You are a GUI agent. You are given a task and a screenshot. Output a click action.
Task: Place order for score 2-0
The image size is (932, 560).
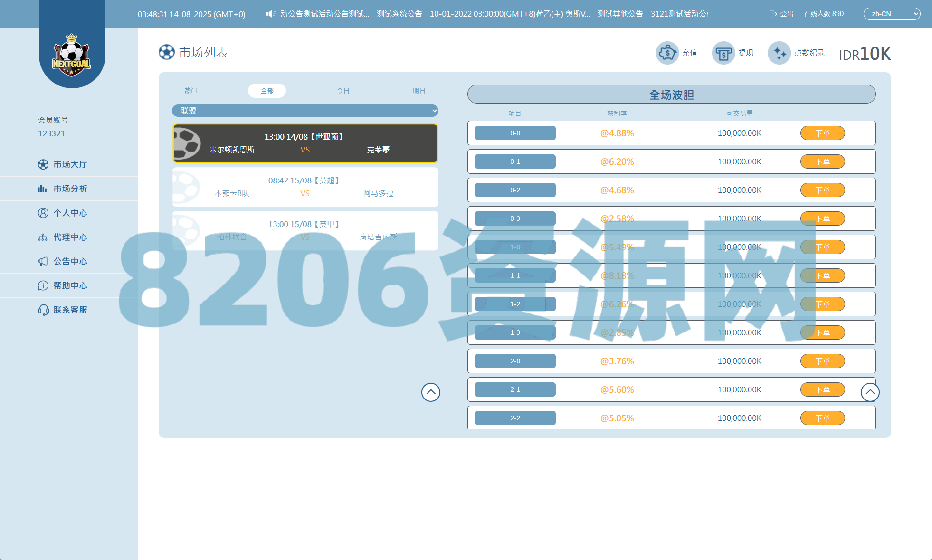[x=822, y=361]
